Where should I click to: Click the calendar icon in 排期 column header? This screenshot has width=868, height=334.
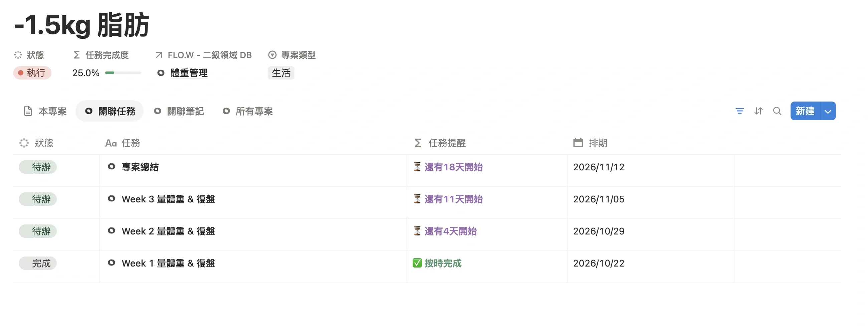point(578,143)
